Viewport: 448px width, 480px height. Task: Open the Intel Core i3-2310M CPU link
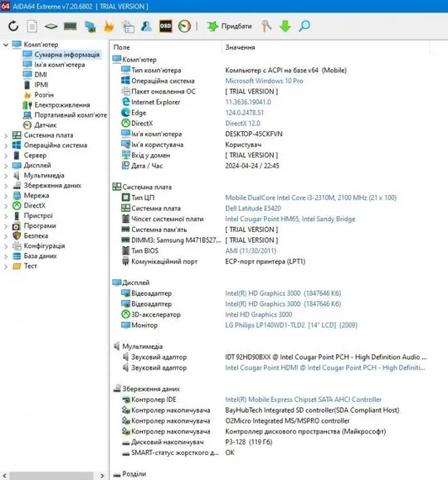pyautogui.click(x=311, y=198)
